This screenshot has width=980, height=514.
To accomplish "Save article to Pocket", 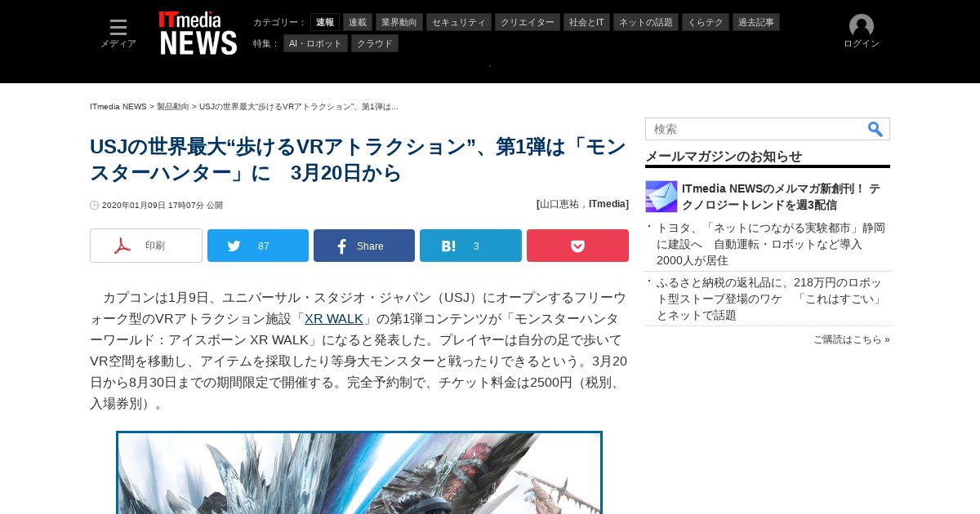I will point(577,246).
